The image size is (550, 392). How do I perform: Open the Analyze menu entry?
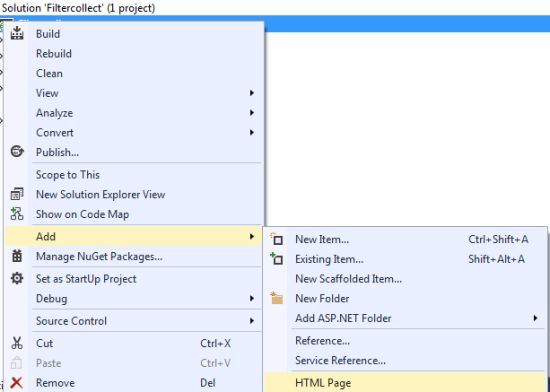click(134, 113)
